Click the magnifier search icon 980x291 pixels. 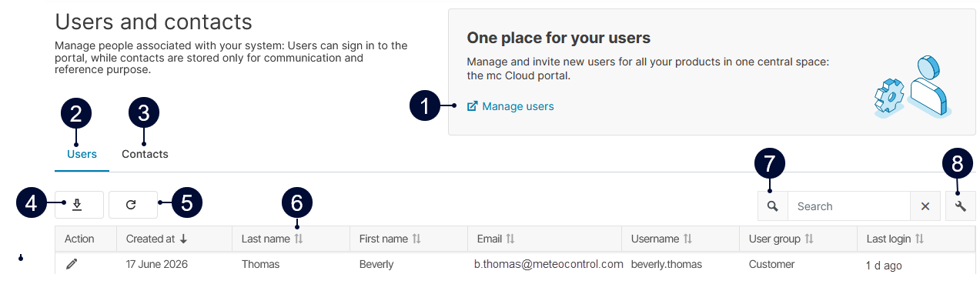[x=773, y=206]
